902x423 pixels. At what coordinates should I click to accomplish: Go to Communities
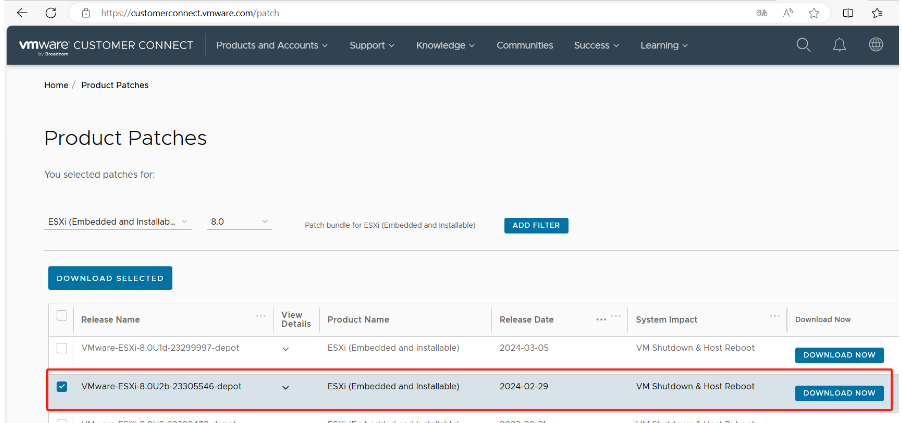(x=525, y=45)
